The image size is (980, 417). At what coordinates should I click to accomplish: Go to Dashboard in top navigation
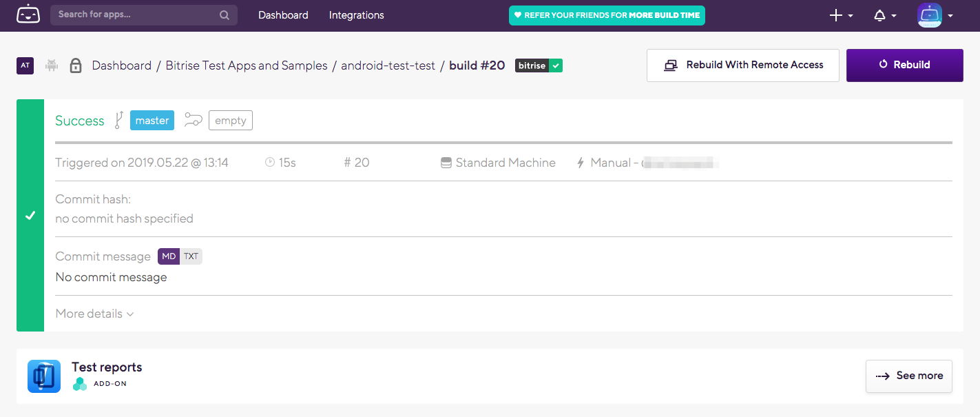283,15
